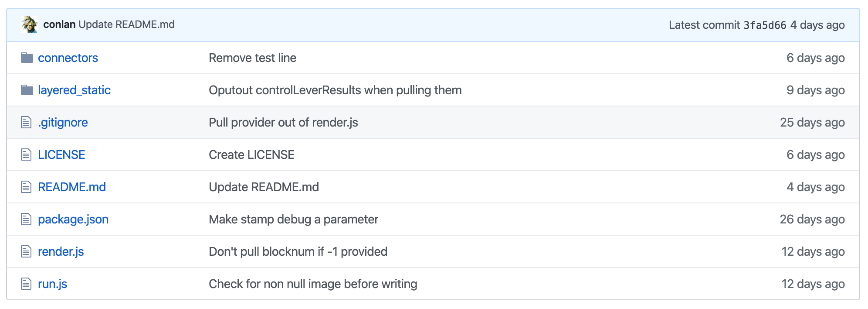
Task: Open 'Check for non null image' commit
Action: click(313, 284)
